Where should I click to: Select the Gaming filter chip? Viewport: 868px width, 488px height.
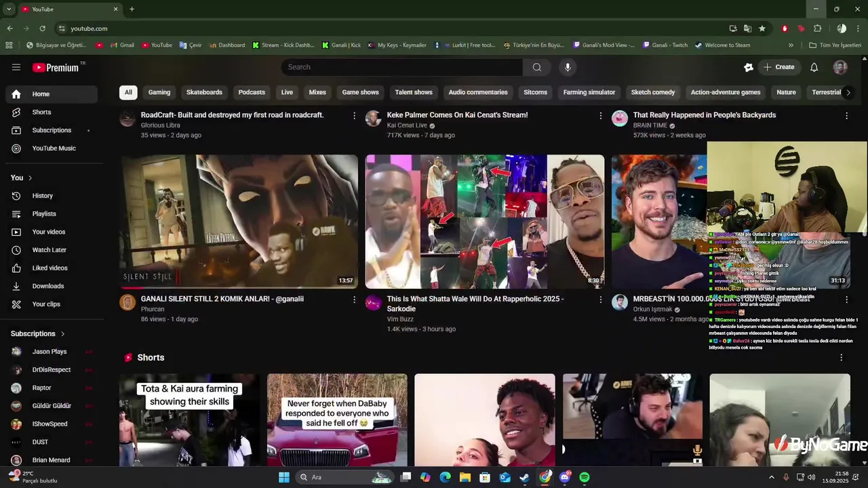159,92
